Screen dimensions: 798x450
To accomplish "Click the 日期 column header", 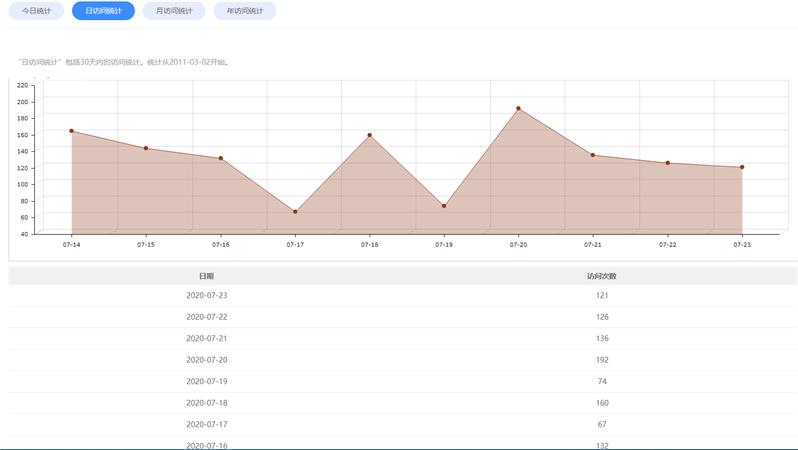I will click(x=206, y=276).
